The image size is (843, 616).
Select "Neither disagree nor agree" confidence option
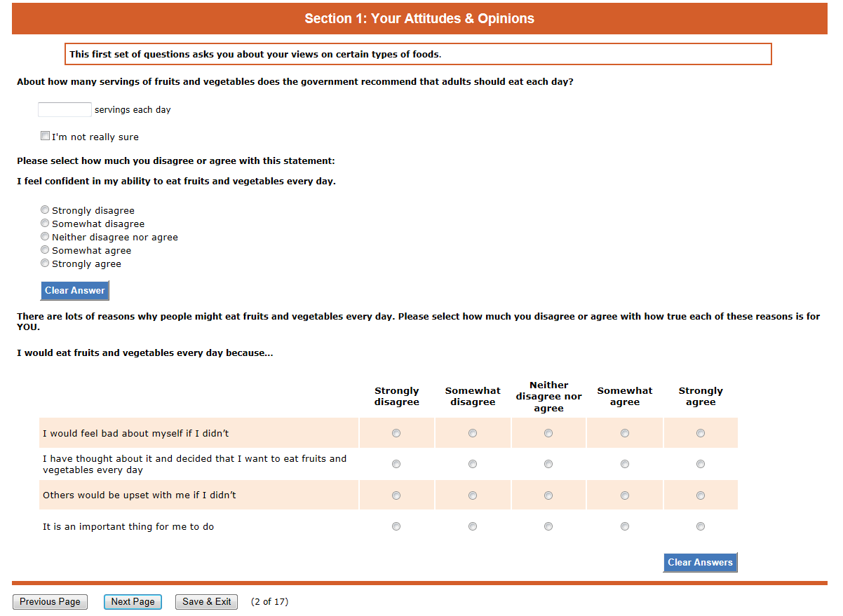pyautogui.click(x=46, y=236)
